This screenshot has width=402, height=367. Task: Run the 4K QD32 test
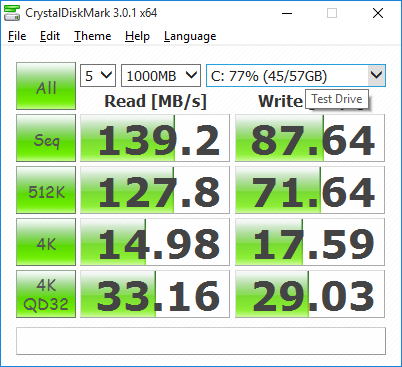tap(46, 294)
